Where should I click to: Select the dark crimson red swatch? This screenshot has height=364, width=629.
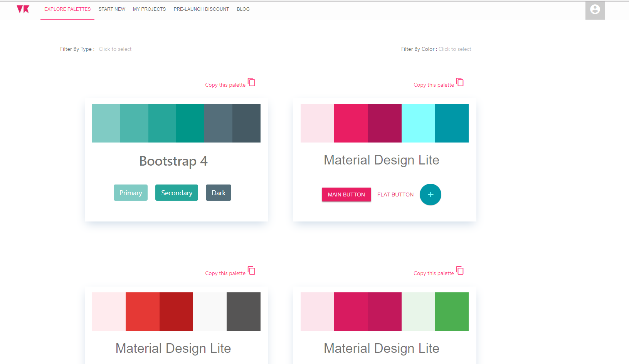(176, 312)
